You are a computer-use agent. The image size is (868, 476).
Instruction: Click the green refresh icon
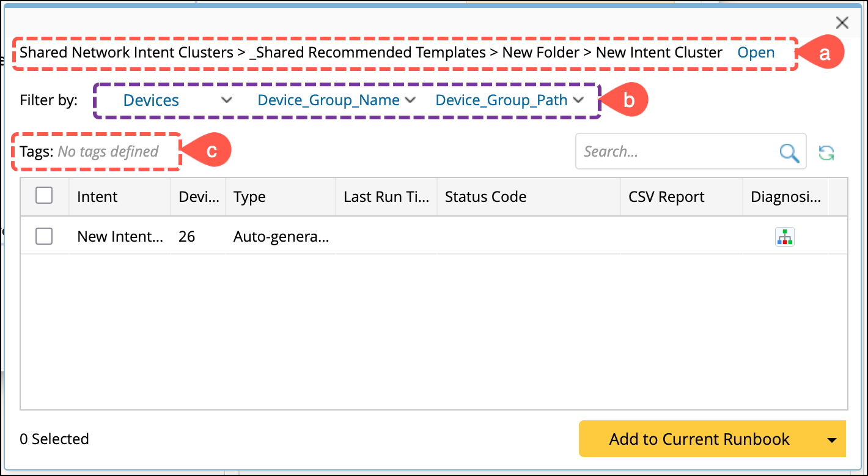click(826, 152)
